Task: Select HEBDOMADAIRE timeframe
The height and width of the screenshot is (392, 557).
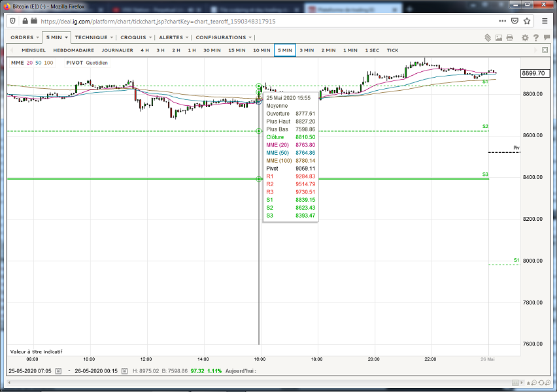Action: click(x=73, y=50)
